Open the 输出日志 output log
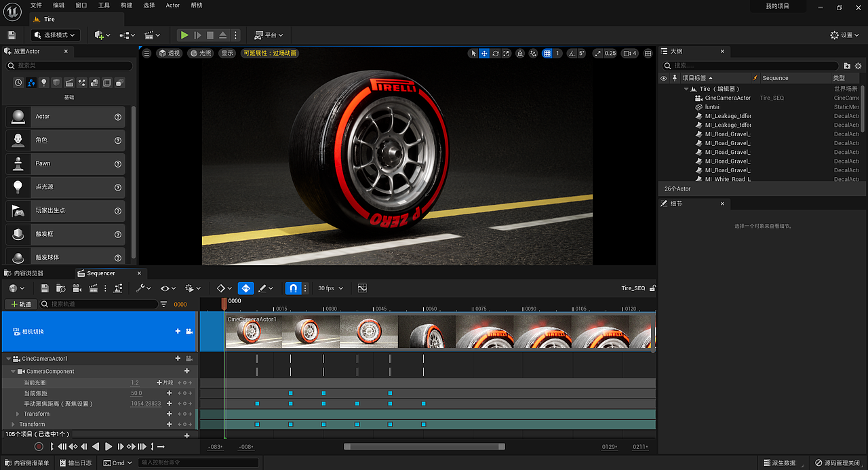 tap(75, 463)
